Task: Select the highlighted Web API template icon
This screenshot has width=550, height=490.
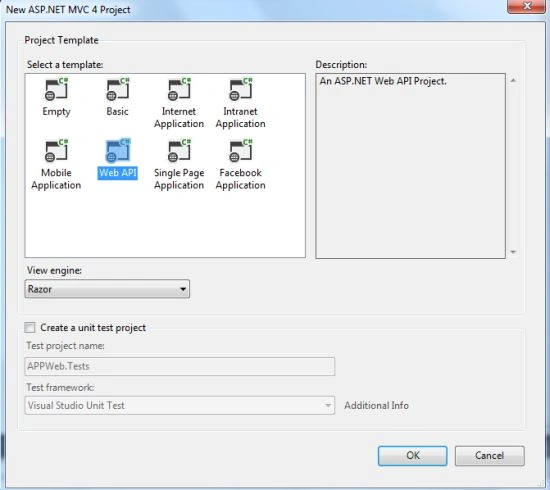Action: (118, 151)
